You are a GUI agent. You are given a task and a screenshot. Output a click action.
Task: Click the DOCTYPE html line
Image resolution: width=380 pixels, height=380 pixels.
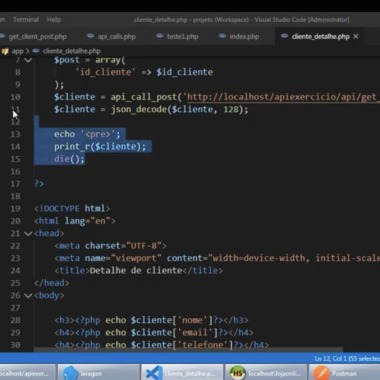(72, 209)
